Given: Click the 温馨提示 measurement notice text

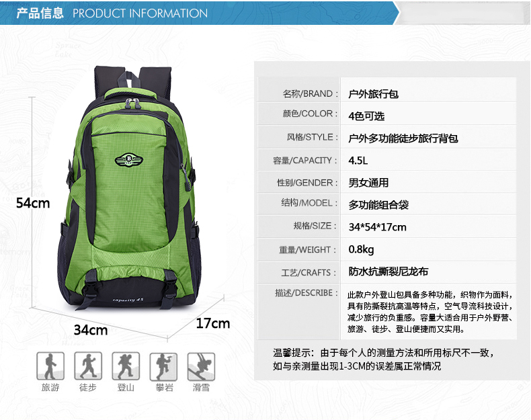Looking at the screenshot, I should [x=384, y=360].
